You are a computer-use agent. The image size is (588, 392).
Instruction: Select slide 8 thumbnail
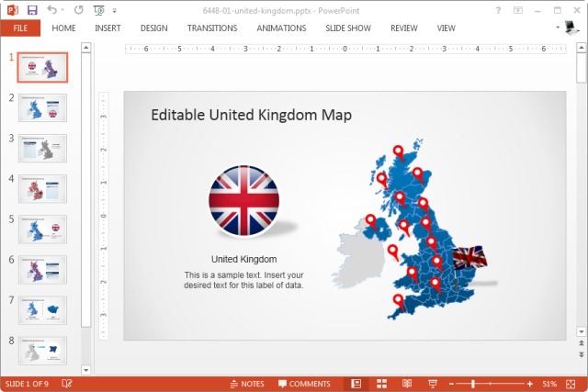pyautogui.click(x=42, y=351)
